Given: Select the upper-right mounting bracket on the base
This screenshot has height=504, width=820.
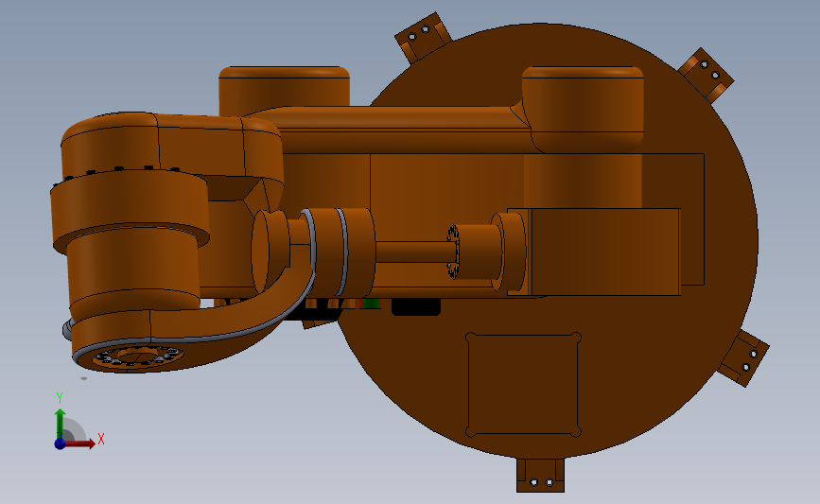Looking at the screenshot, I should tap(707, 75).
